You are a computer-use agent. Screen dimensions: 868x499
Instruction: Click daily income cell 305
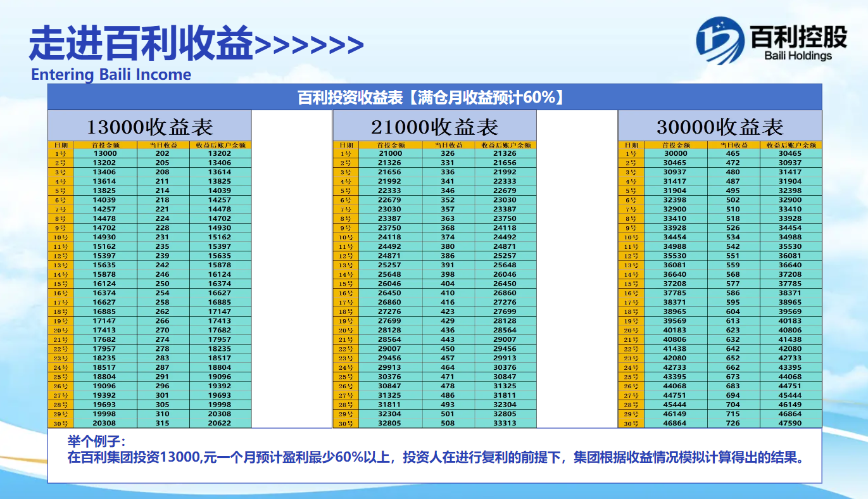click(x=163, y=405)
